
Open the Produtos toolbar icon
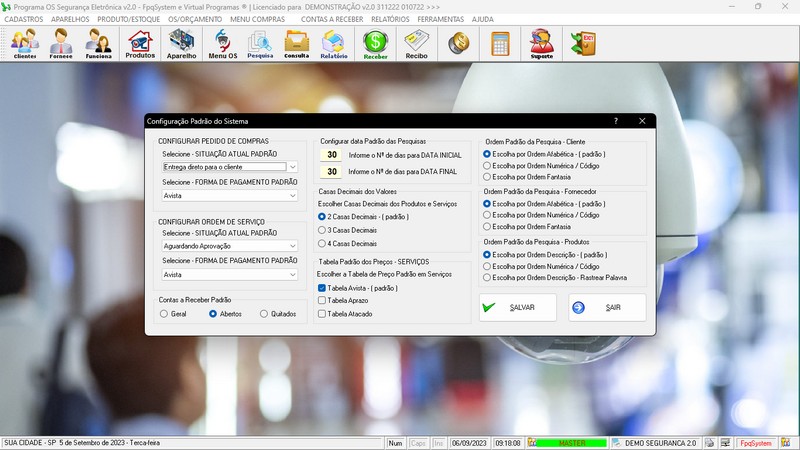point(140,44)
